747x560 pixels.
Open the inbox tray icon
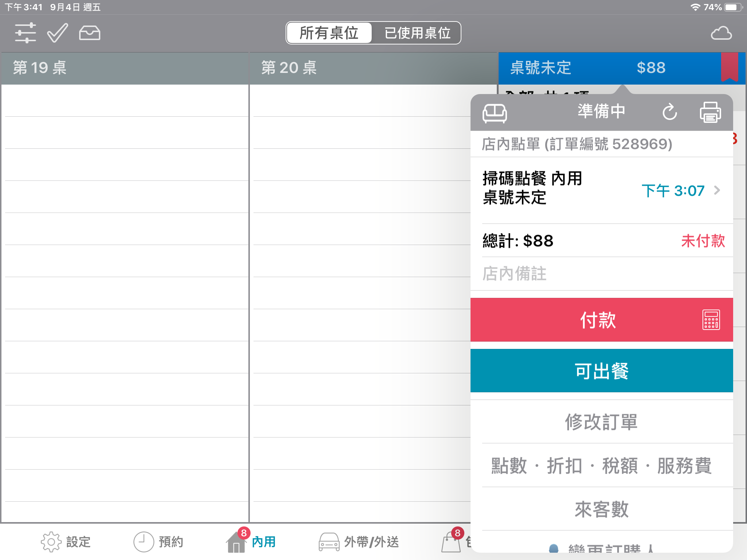coord(89,33)
